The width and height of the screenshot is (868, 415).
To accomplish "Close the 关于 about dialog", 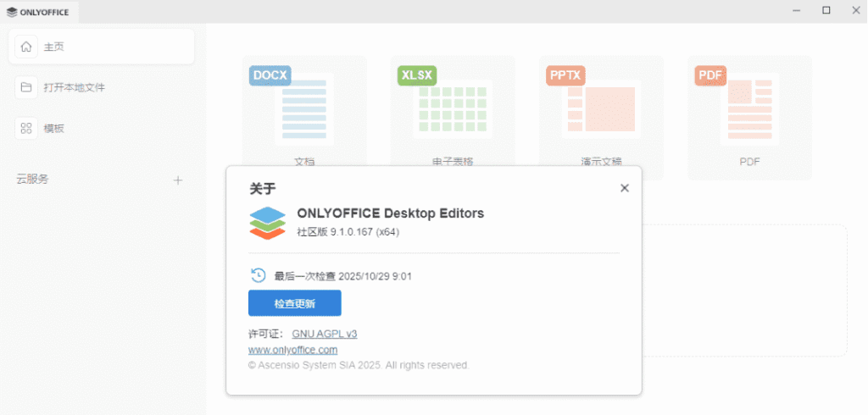I will tap(625, 188).
